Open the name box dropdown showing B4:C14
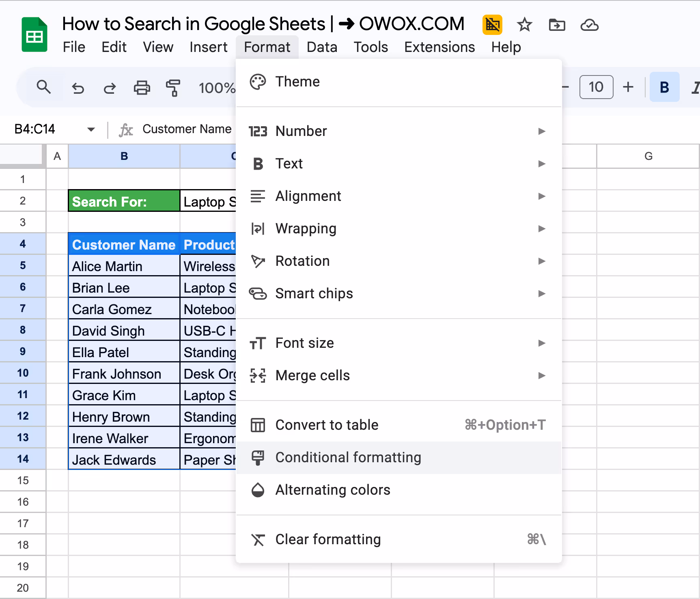Screen dimensions: 700x599 pos(91,129)
